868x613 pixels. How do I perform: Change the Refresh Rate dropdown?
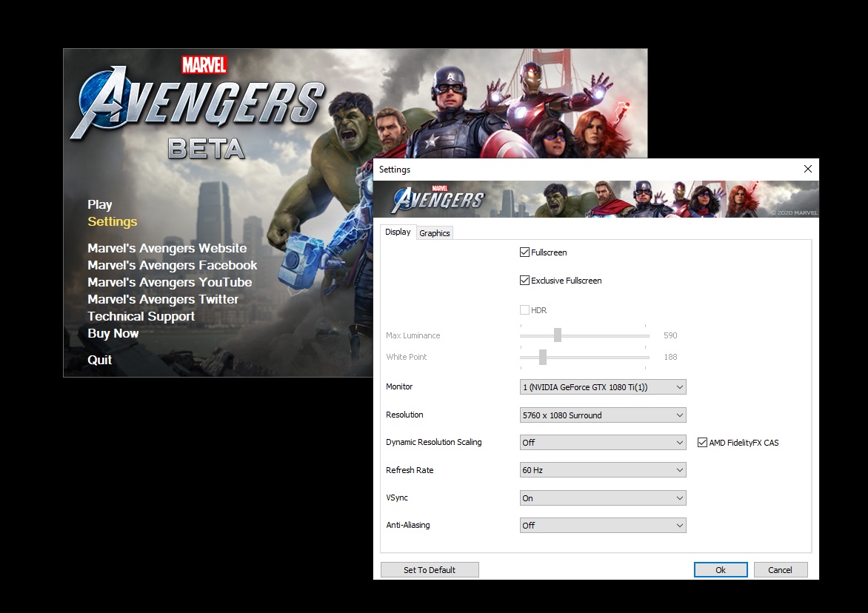[603, 470]
